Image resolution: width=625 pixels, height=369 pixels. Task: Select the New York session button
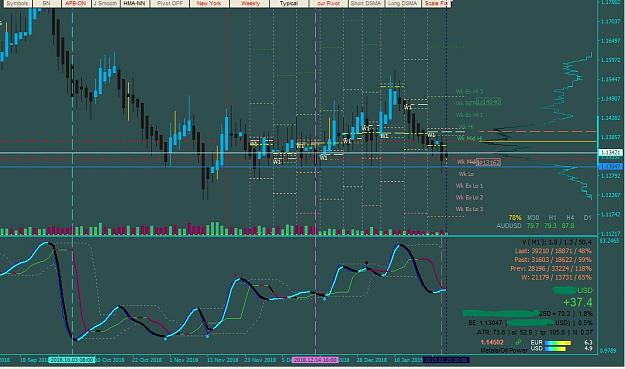[x=209, y=3]
